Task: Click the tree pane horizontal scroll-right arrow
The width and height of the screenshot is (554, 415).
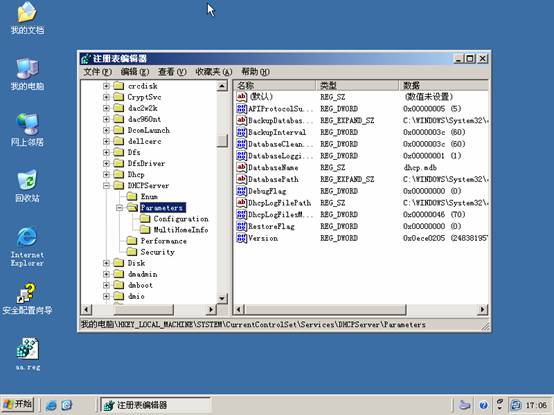Action: [x=211, y=310]
